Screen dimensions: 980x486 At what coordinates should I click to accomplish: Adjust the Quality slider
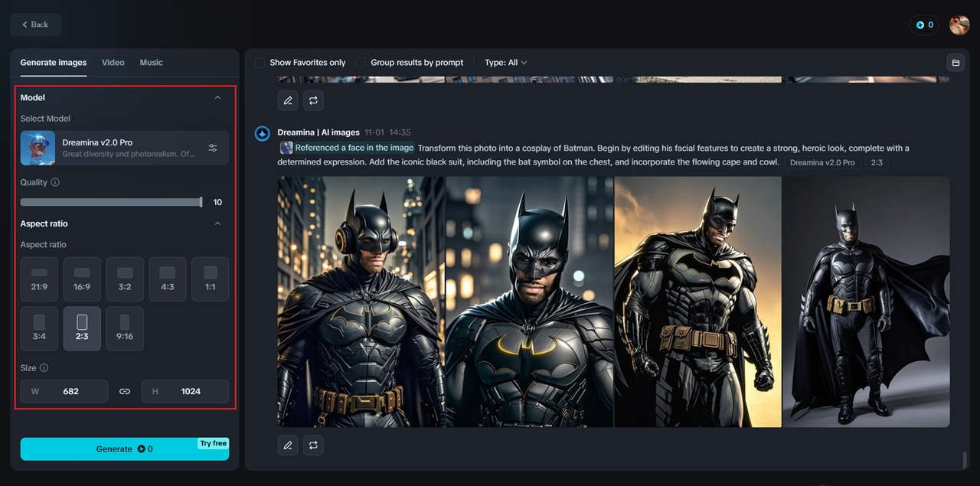111,202
